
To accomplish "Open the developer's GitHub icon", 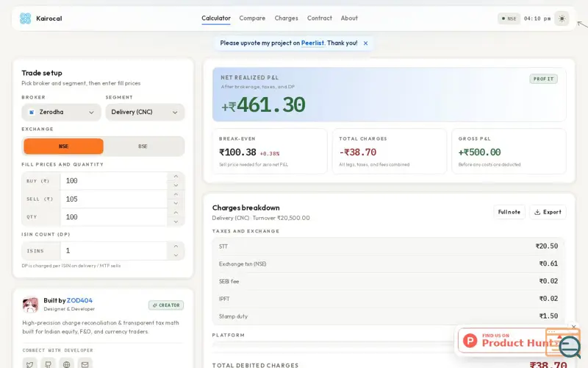I will [x=48, y=364].
